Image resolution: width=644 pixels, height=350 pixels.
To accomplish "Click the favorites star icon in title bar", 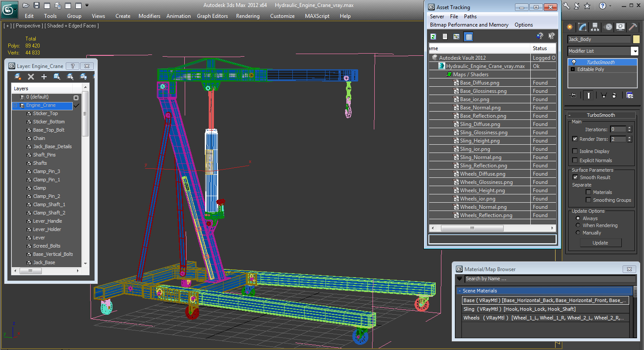I will [x=587, y=6].
